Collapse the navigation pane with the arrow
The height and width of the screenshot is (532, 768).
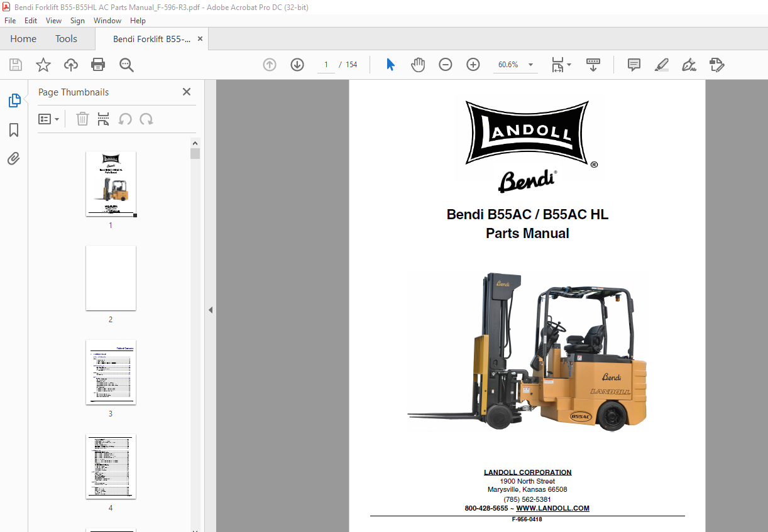211,310
